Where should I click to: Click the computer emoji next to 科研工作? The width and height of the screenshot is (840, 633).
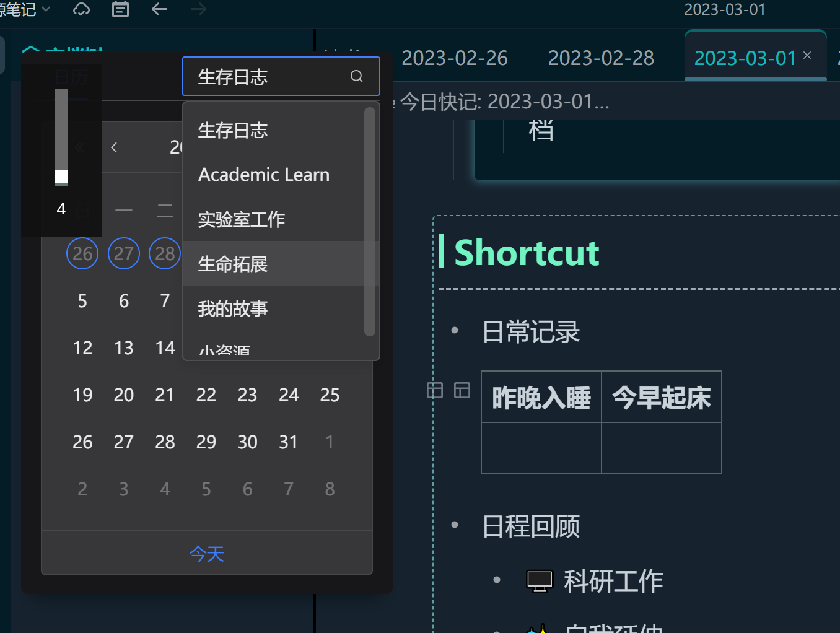[x=540, y=581]
